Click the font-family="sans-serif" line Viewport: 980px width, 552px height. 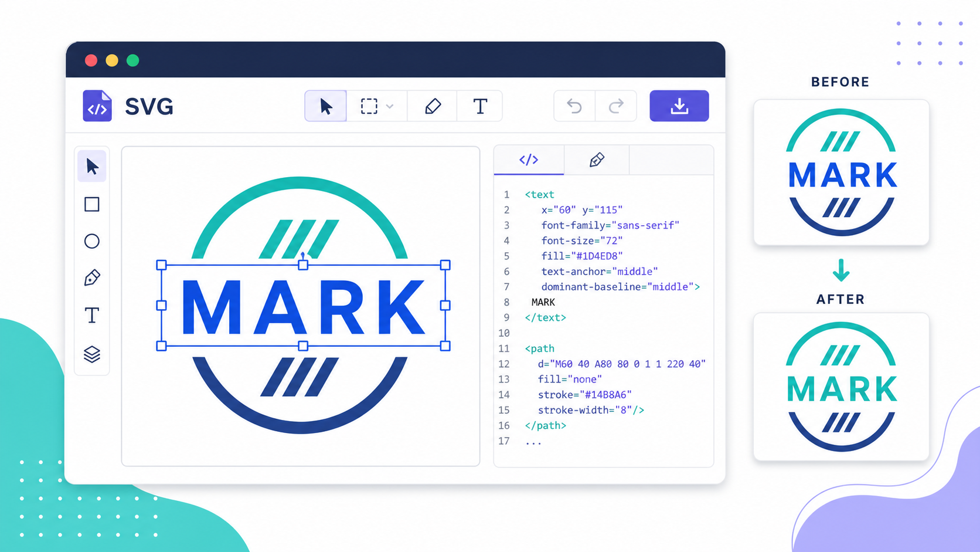pyautogui.click(x=610, y=225)
